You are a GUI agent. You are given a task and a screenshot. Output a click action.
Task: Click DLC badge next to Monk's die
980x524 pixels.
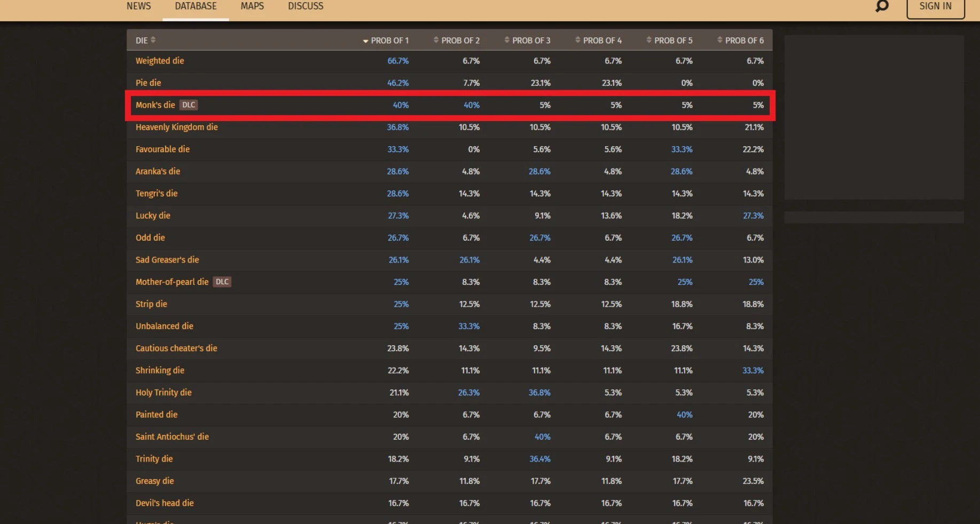click(x=189, y=105)
